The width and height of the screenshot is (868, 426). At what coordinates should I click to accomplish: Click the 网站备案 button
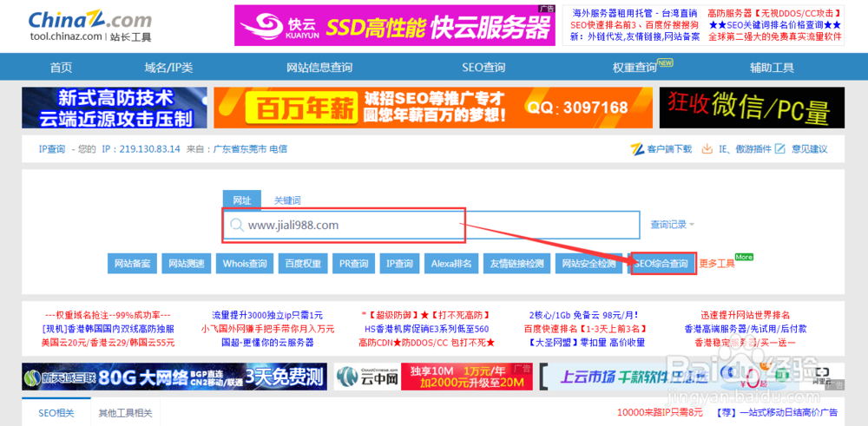coord(133,264)
